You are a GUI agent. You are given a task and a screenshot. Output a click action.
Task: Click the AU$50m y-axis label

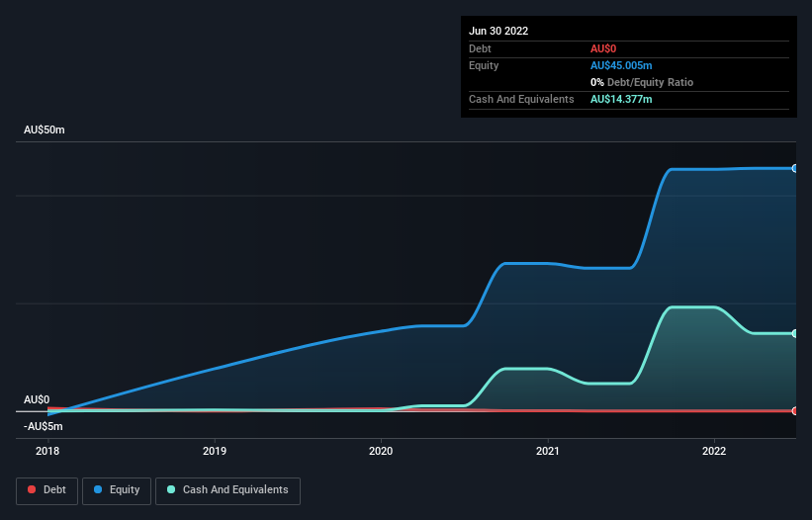click(x=45, y=130)
